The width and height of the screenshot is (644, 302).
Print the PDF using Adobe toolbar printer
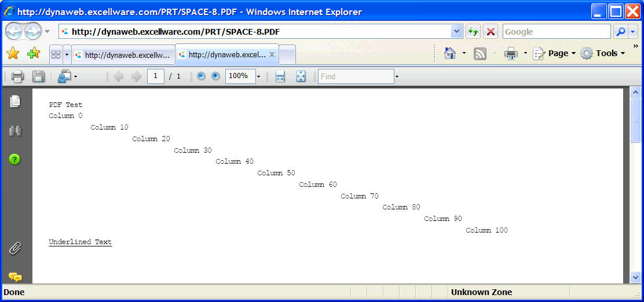[17, 76]
